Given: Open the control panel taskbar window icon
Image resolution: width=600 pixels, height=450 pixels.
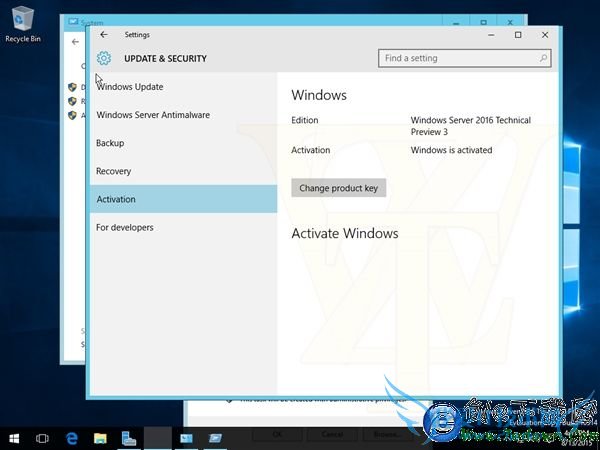Looking at the screenshot, I should pos(186,438).
